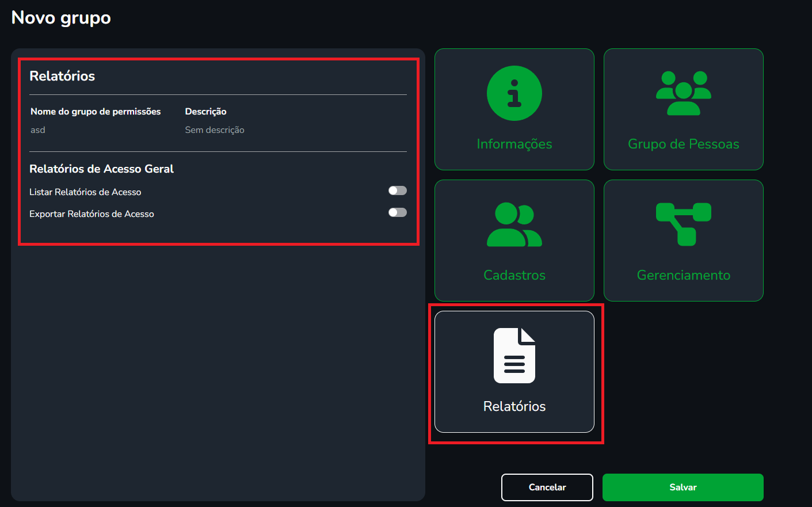Enable the Listar Relatórios de Acesso toggle
The image size is (812, 507).
click(397, 190)
